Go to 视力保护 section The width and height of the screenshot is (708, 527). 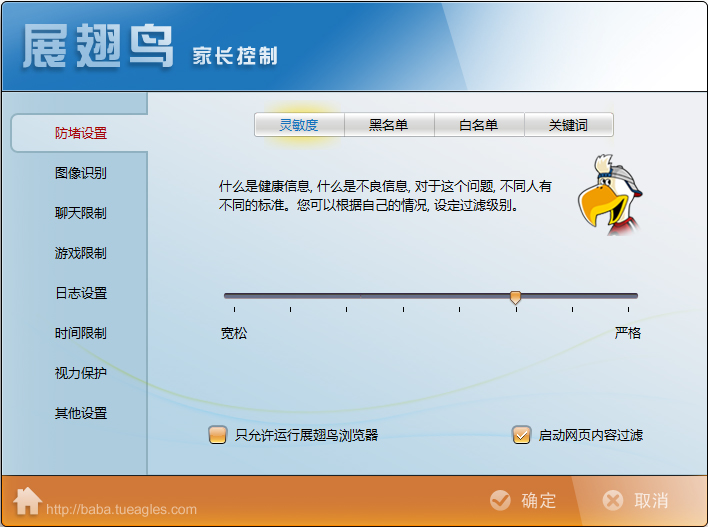point(81,373)
